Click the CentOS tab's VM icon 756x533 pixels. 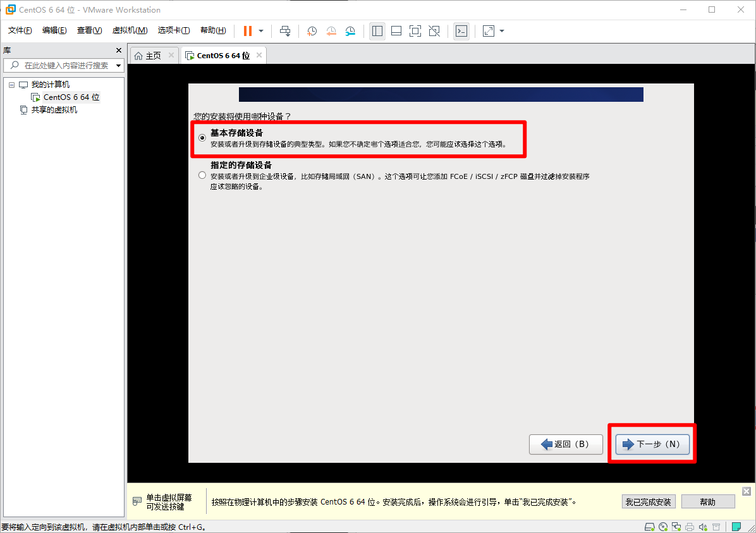(x=190, y=56)
